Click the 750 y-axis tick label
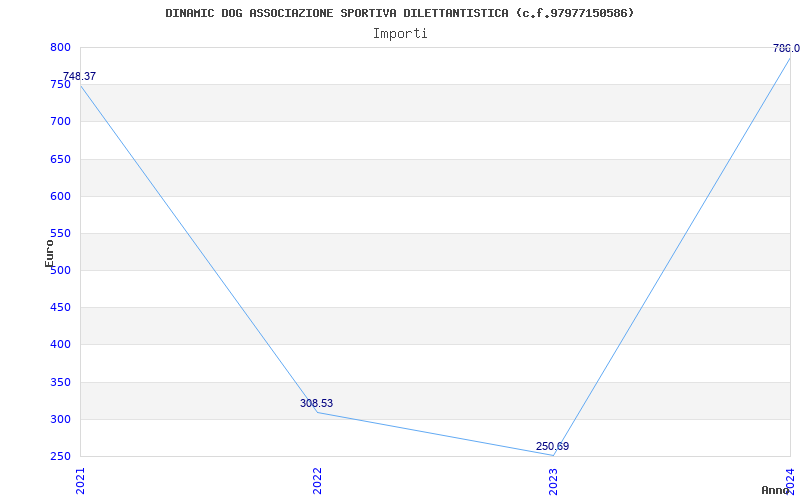Image resolution: width=800 pixels, height=500 pixels. point(60,85)
